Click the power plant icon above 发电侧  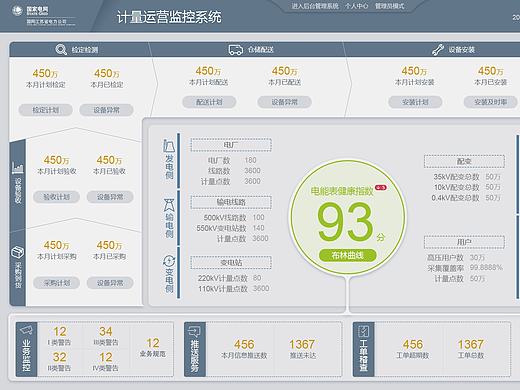click(x=169, y=146)
